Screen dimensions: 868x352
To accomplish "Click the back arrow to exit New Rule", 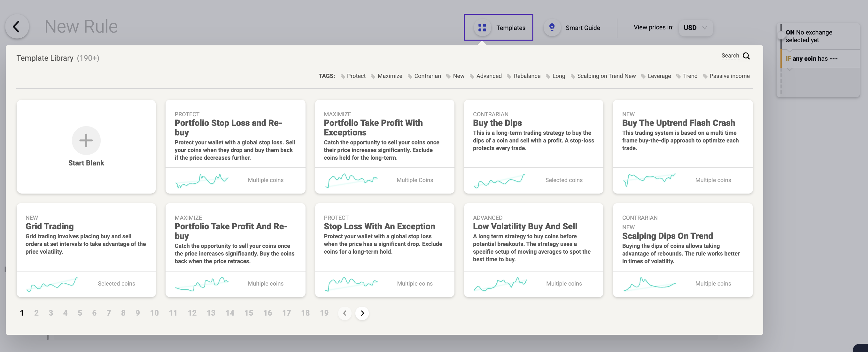I will 17,26.
